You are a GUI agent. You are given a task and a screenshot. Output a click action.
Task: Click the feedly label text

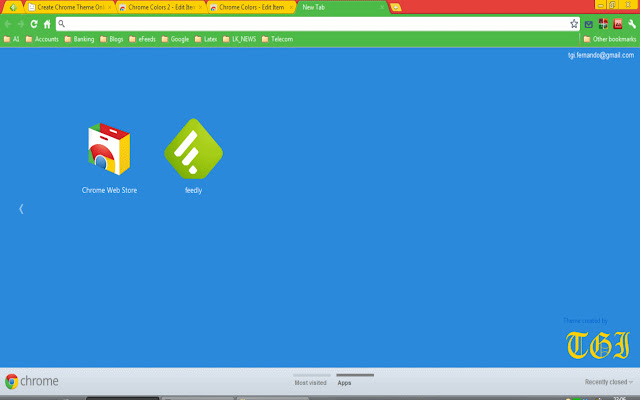[x=193, y=190]
